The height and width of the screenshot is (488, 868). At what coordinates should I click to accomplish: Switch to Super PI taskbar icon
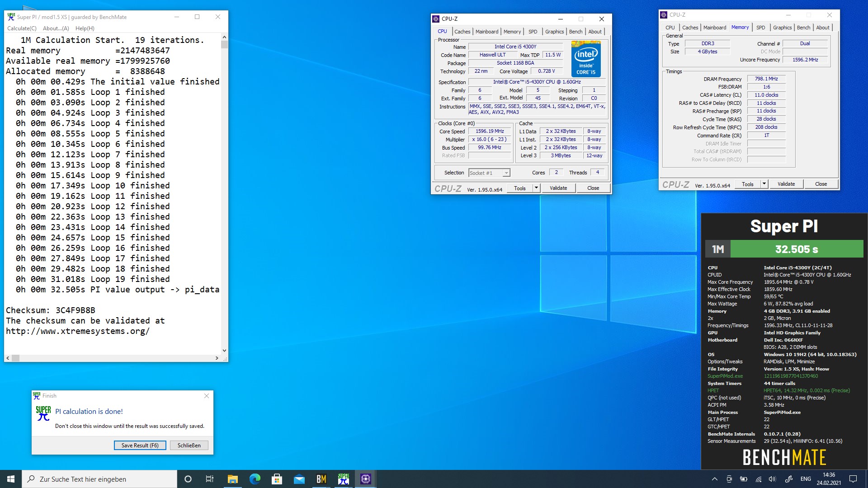(x=344, y=479)
